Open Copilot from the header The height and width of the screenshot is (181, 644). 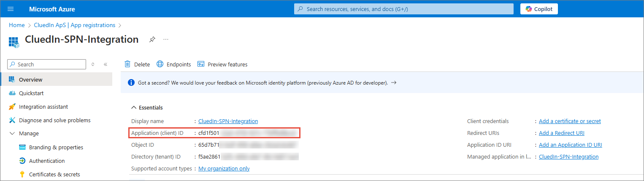pyautogui.click(x=539, y=9)
